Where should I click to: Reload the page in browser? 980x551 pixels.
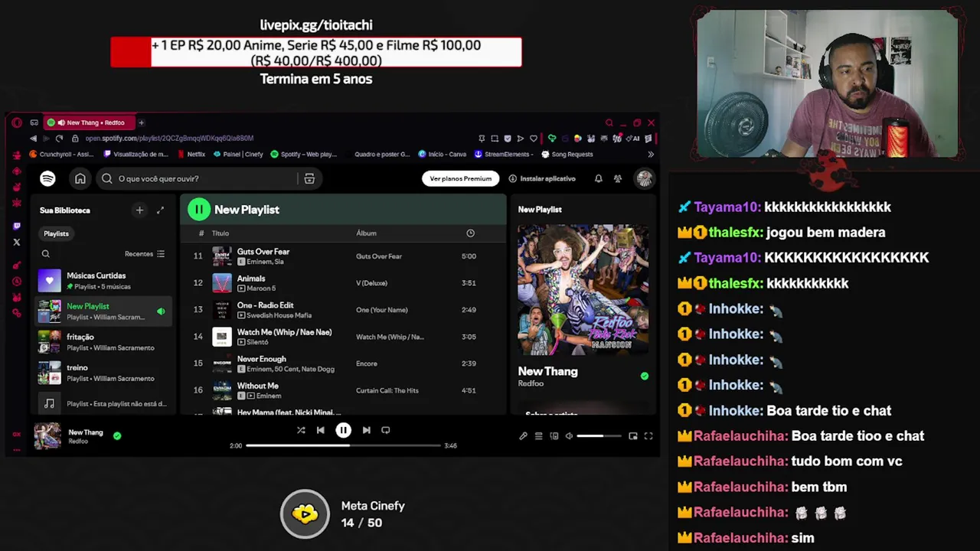59,139
